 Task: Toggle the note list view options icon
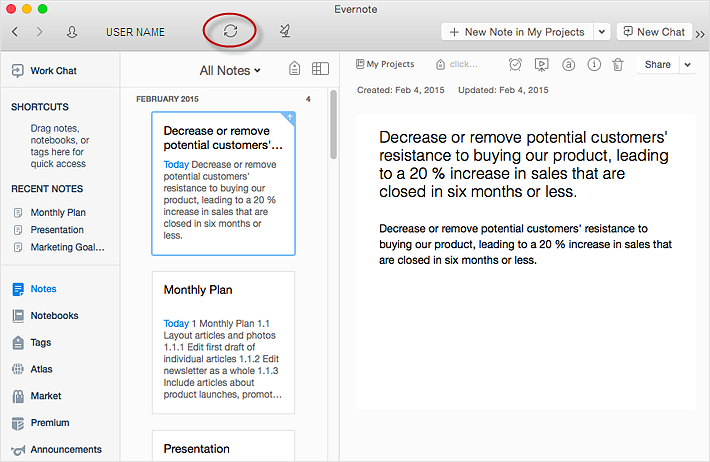320,69
